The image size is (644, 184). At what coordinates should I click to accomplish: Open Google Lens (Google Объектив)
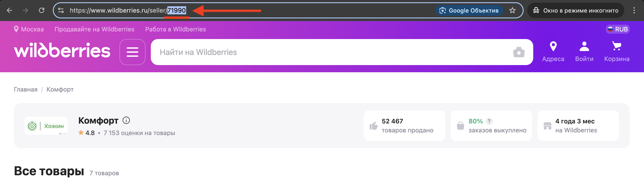pyautogui.click(x=469, y=10)
